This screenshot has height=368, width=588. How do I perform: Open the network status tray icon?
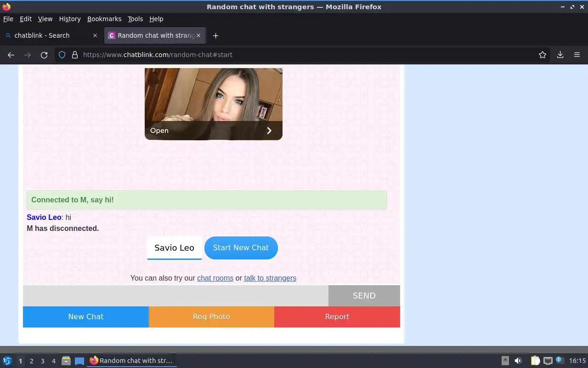click(548, 361)
